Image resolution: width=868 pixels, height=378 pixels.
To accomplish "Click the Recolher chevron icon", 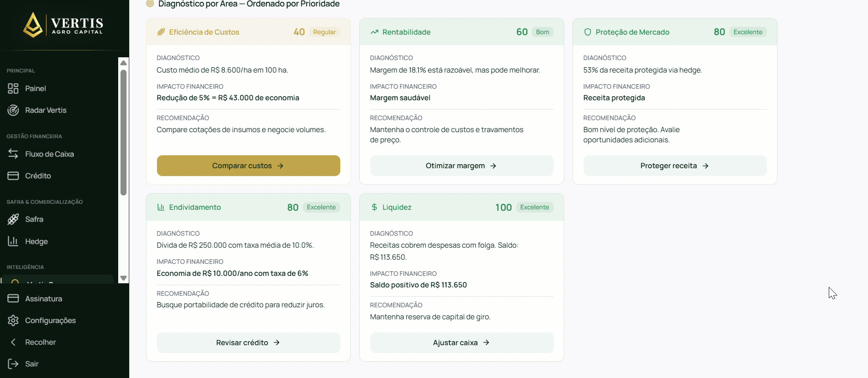I will click(13, 342).
